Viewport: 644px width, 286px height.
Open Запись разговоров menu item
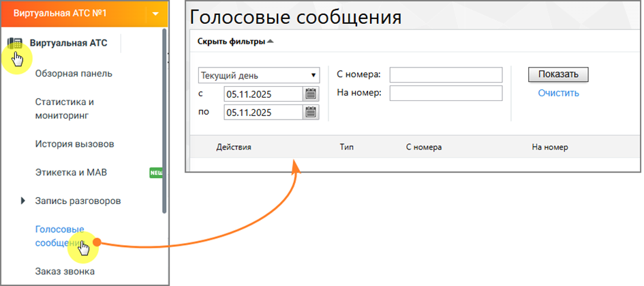click(x=78, y=201)
